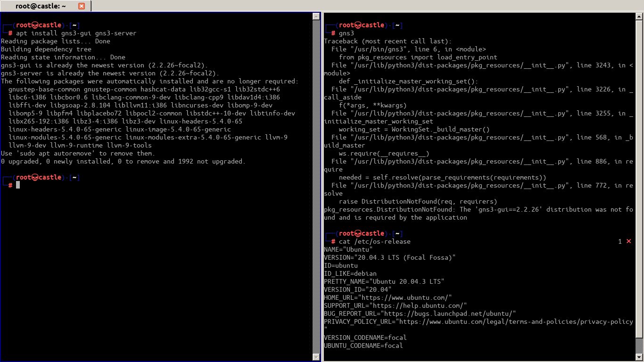
Task: Click 'File "/usr/bin/gns3", line 6' traceback line
Action: point(409,49)
